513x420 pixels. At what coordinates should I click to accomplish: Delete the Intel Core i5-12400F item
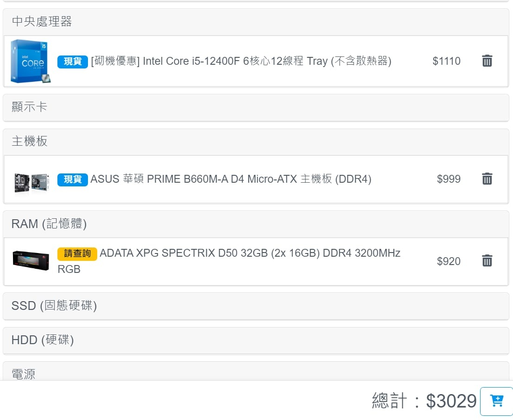coord(487,61)
